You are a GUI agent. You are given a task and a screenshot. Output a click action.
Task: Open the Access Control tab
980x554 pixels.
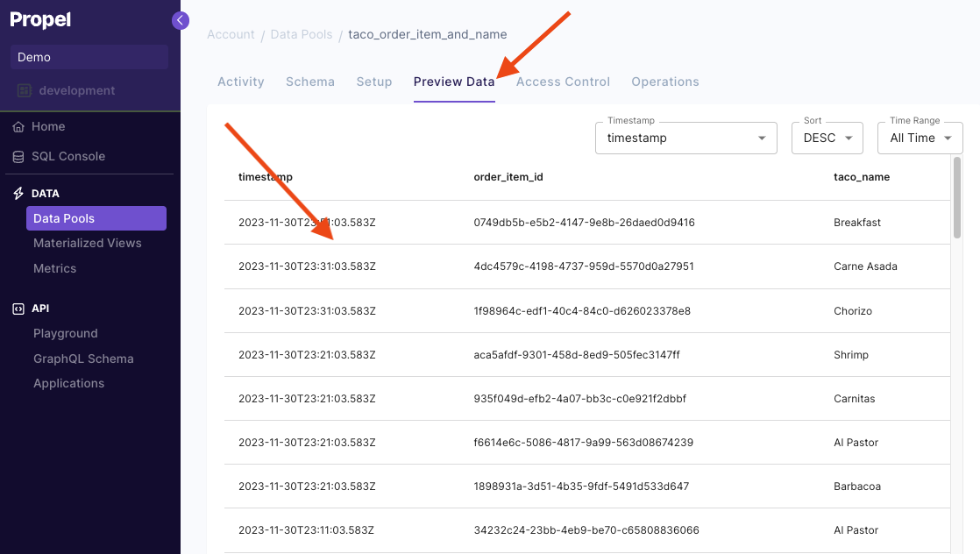[x=564, y=82]
